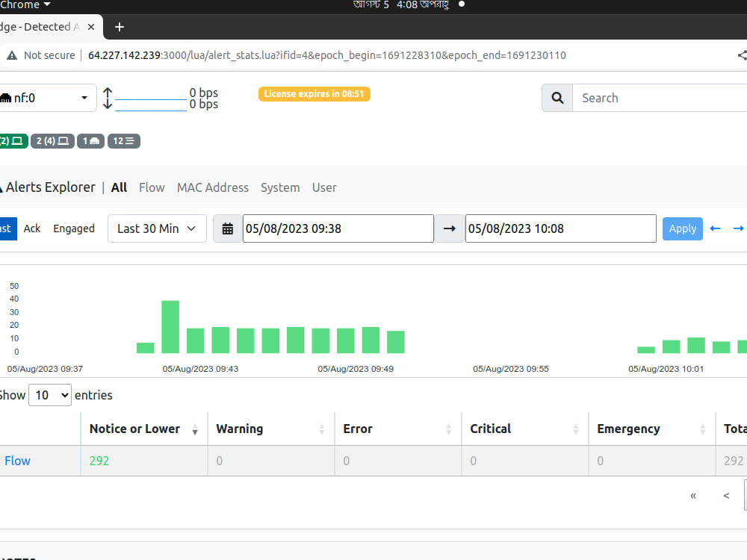The height and width of the screenshot is (560, 747).
Task: Click the License expires in 08:51 badge
Action: (314, 94)
